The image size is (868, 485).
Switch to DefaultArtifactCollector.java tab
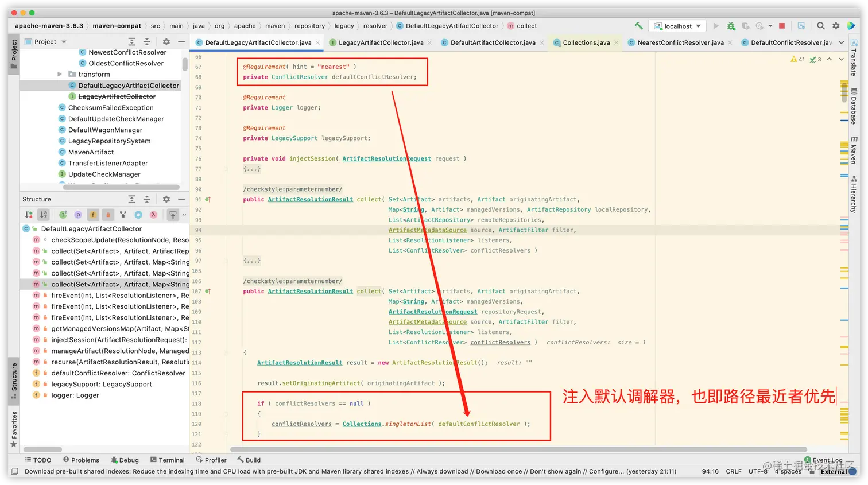pyautogui.click(x=493, y=42)
